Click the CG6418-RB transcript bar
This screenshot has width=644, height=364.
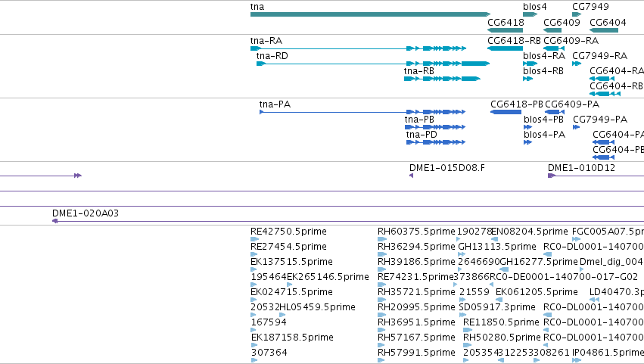(x=506, y=48)
